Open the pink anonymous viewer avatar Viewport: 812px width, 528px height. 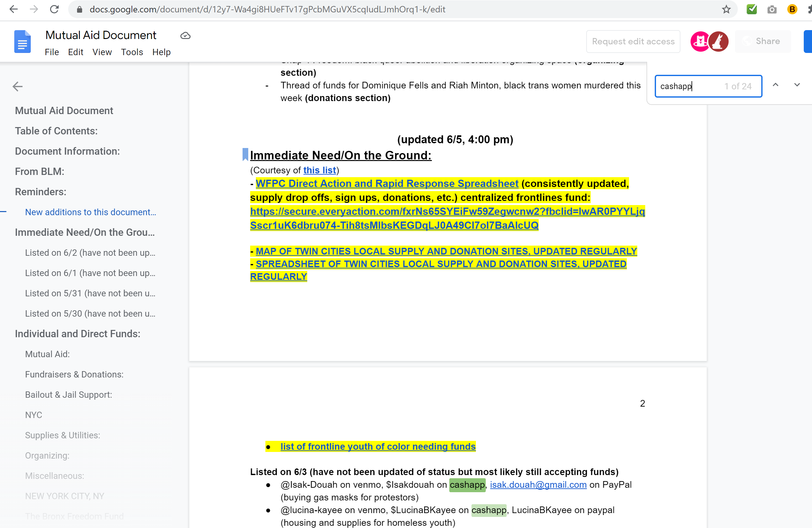coord(700,42)
